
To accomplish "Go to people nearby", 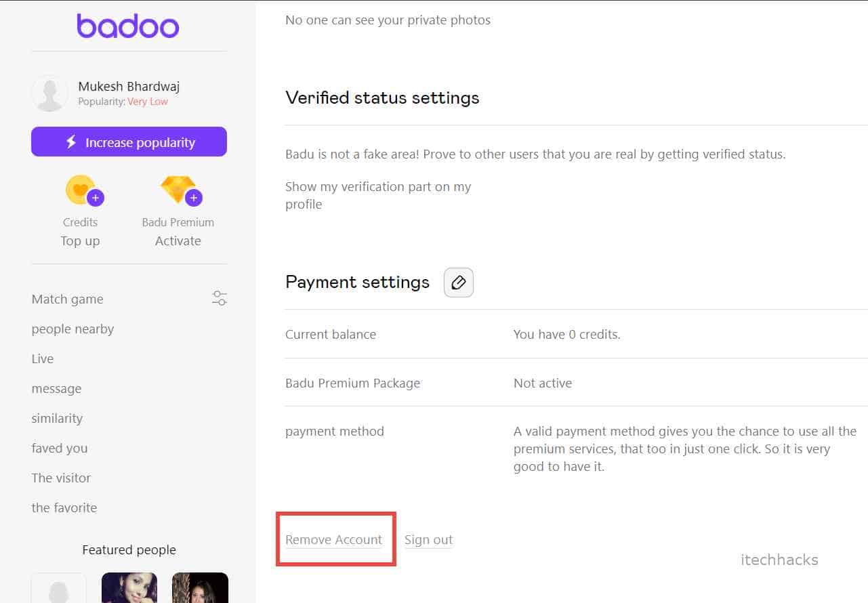I will 73,329.
